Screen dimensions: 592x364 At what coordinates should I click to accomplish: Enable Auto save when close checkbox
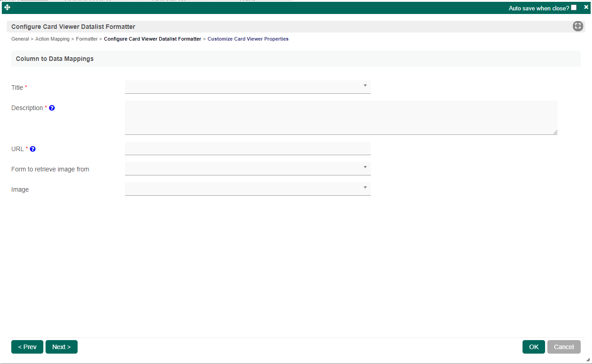pos(573,8)
